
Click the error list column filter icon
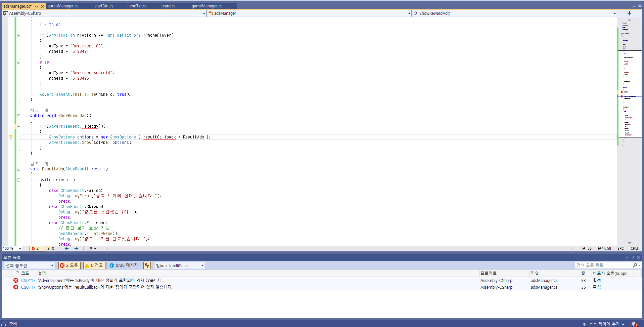coord(17,272)
